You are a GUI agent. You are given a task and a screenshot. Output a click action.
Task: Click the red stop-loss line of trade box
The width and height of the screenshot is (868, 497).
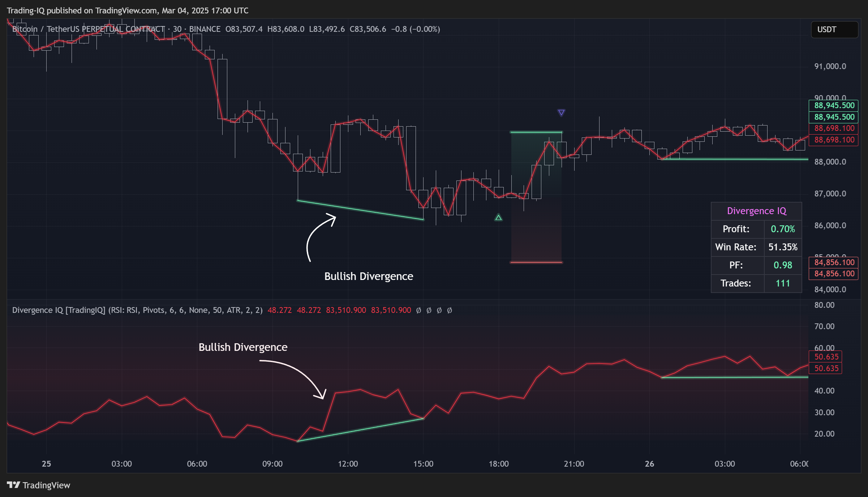click(536, 262)
